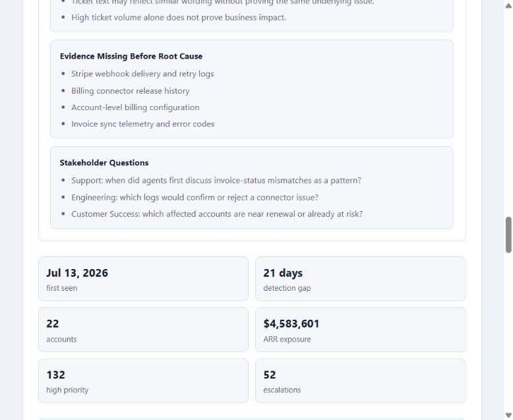Click the Evidence Missing Before Root Cause heading
513x420 pixels.
131,56
